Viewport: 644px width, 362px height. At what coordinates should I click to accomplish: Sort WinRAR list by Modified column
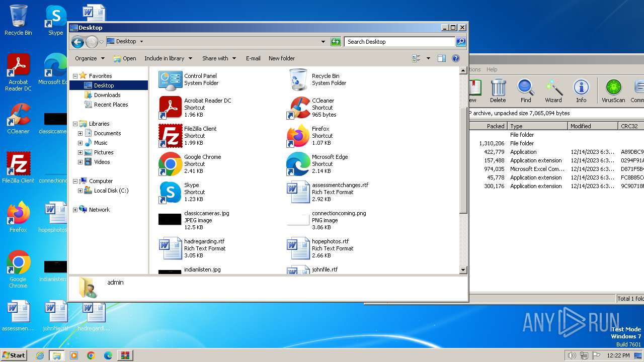coord(593,126)
